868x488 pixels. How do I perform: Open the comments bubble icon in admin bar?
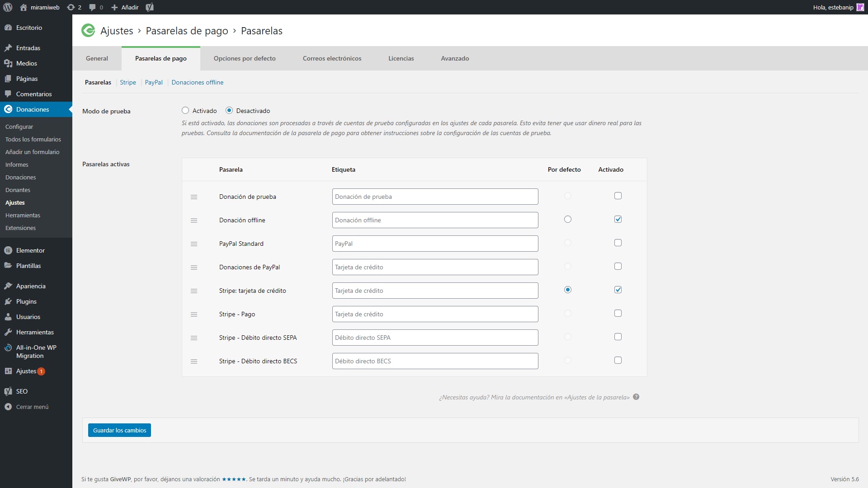pyautogui.click(x=92, y=7)
